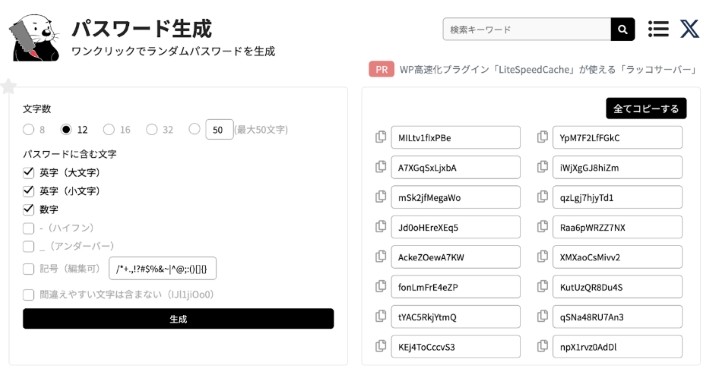Enable 間違えやすい文字は含まない checkbox
710x369 pixels.
28,295
